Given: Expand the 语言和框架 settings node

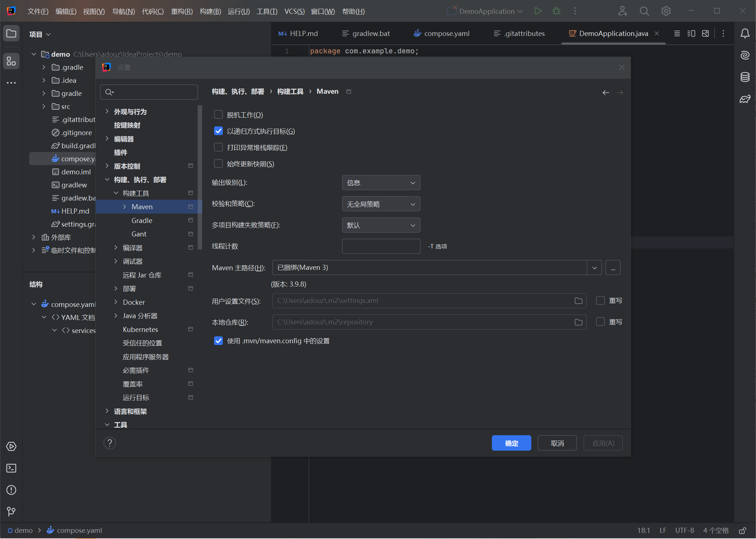Looking at the screenshot, I should (x=107, y=411).
